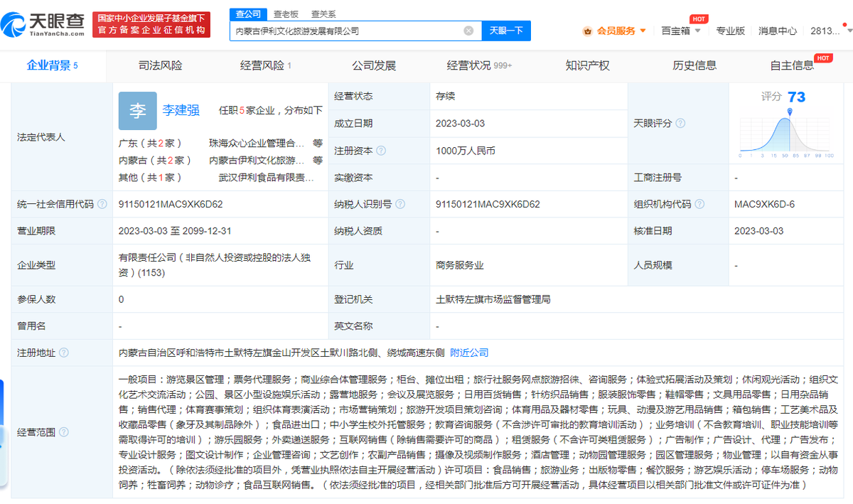The image size is (853, 504).
Task: Click the crown icon beside 会员服务
Action: coord(587,31)
